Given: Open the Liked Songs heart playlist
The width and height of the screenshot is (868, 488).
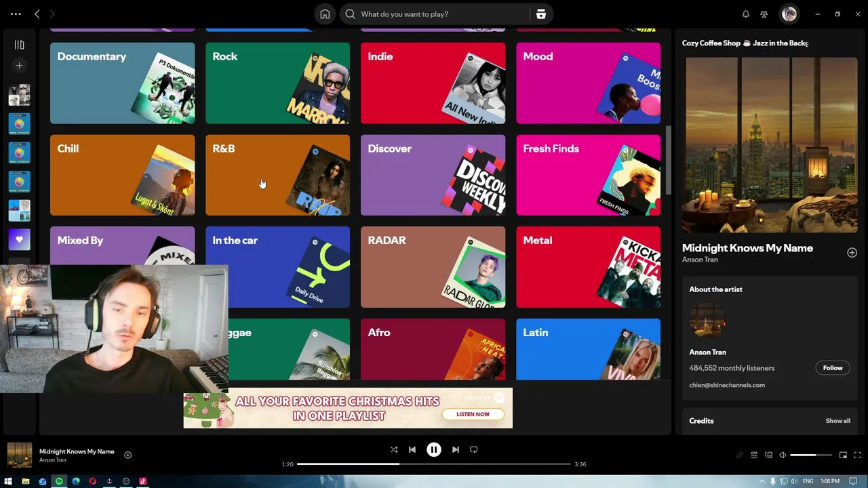Looking at the screenshot, I should click(19, 239).
